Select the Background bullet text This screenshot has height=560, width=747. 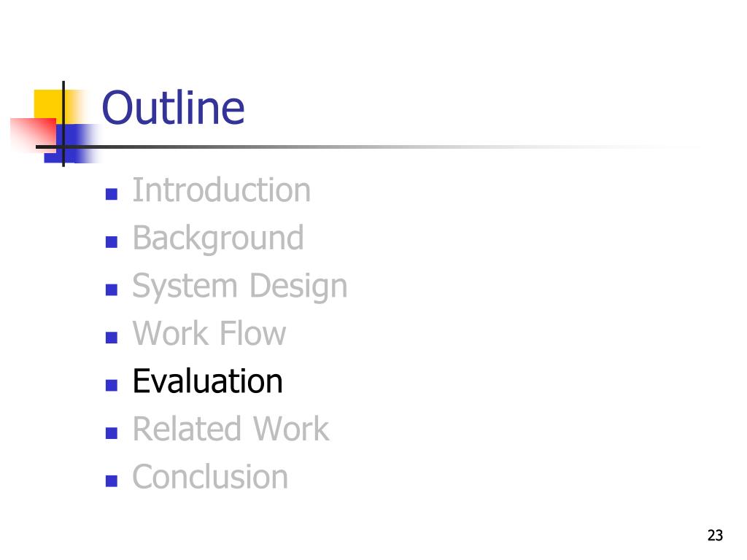pos(218,238)
